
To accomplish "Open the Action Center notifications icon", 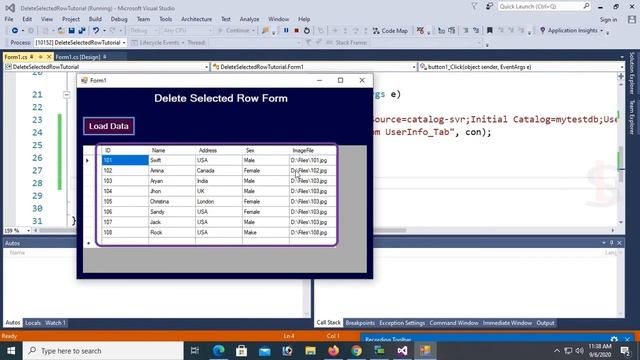I will [x=625, y=351].
